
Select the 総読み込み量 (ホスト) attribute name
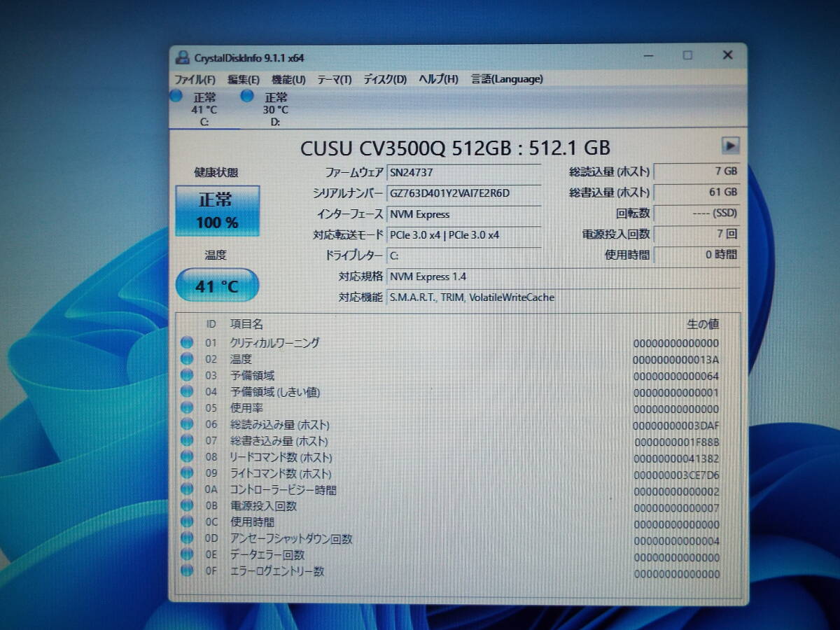click(280, 424)
